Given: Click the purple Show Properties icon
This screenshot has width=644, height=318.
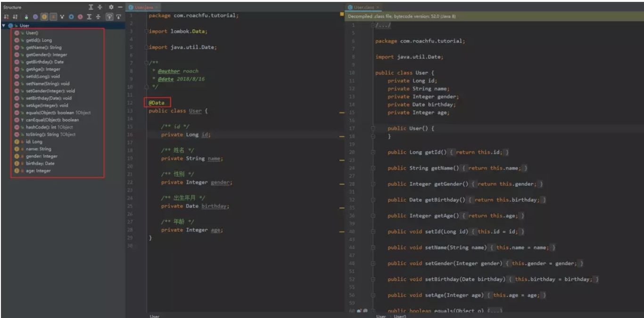Looking at the screenshot, I should pyautogui.click(x=35, y=17).
